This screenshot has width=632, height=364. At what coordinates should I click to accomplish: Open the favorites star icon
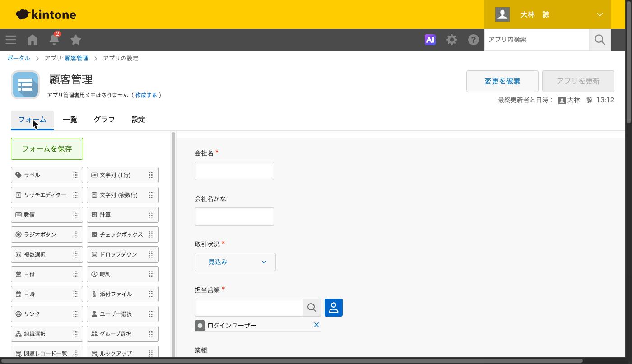point(76,40)
